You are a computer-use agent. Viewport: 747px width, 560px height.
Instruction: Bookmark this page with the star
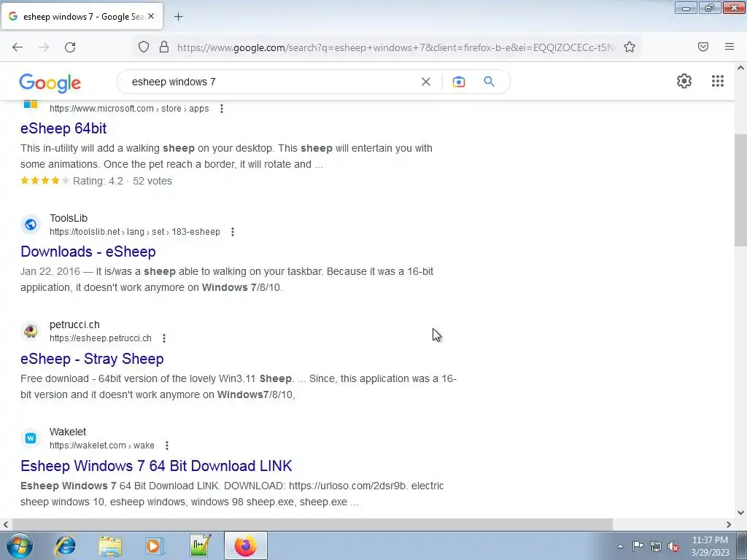click(x=630, y=47)
